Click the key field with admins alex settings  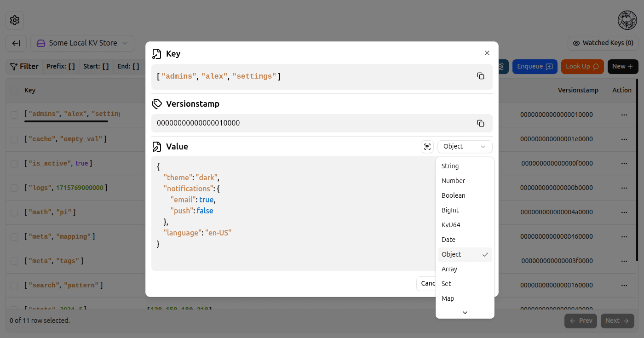[322, 76]
